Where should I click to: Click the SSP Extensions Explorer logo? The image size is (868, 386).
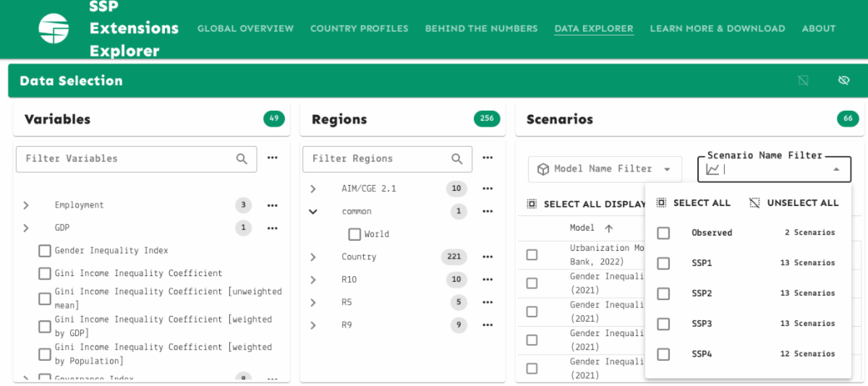54,29
